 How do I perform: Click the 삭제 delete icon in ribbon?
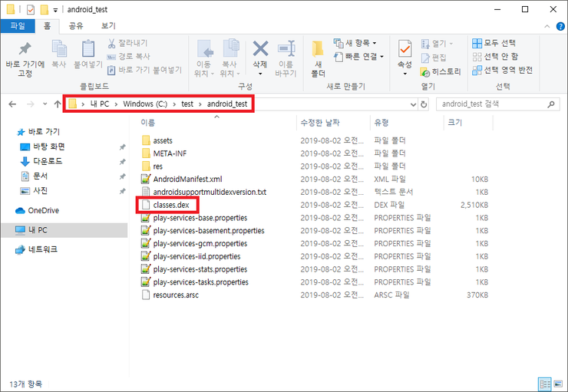[261, 50]
